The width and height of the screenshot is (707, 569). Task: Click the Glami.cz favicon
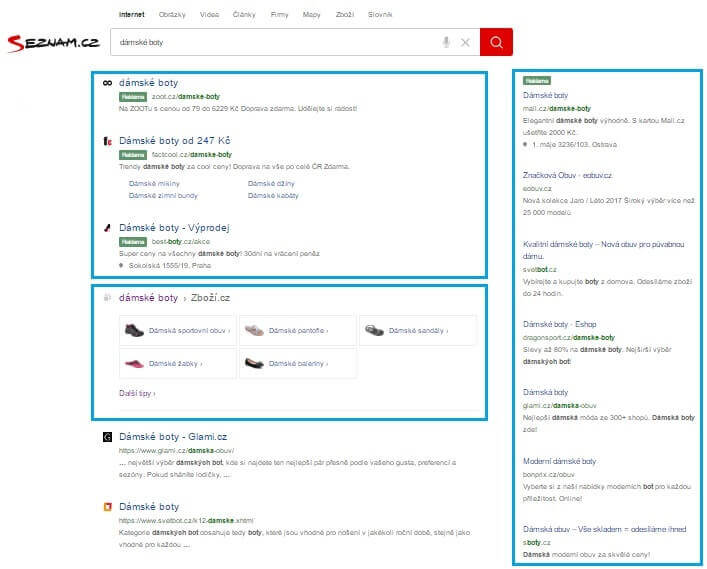pos(107,437)
